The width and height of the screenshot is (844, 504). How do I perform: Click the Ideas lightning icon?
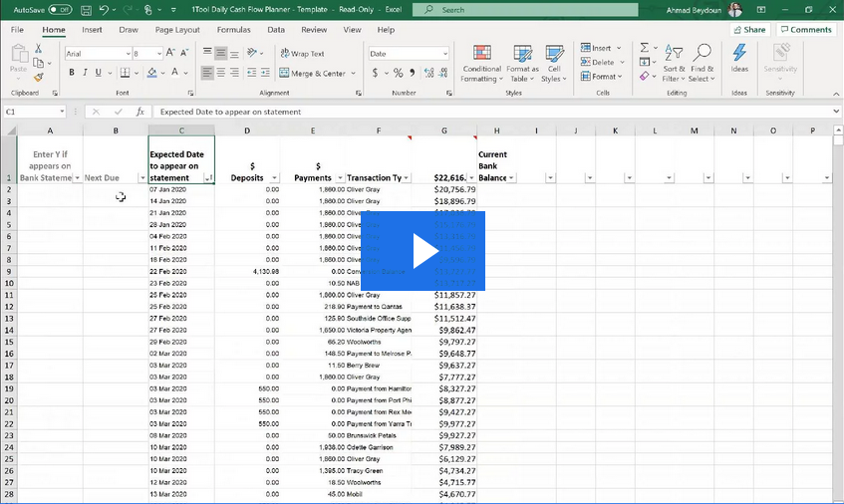pyautogui.click(x=739, y=58)
